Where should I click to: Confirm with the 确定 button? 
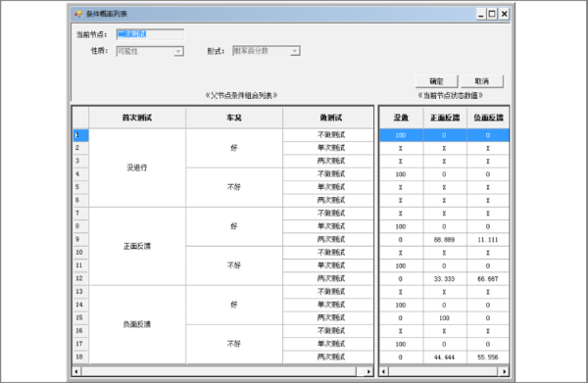point(436,81)
